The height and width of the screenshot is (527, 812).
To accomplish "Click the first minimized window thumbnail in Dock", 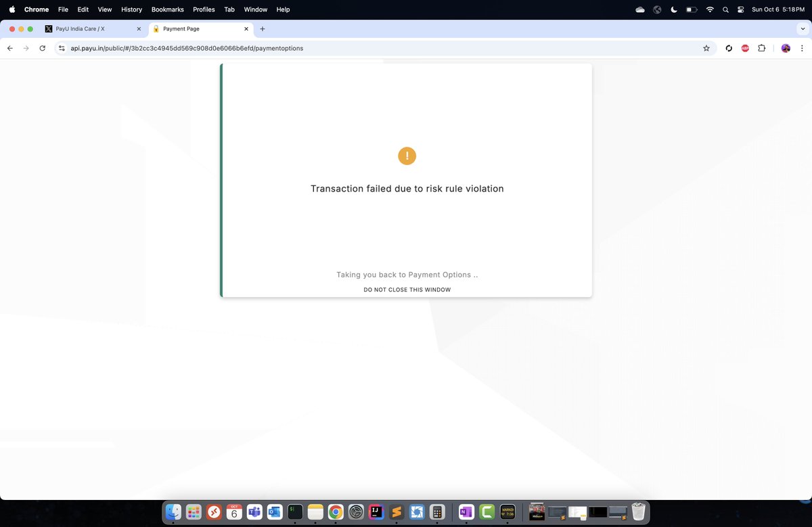I will click(537, 512).
